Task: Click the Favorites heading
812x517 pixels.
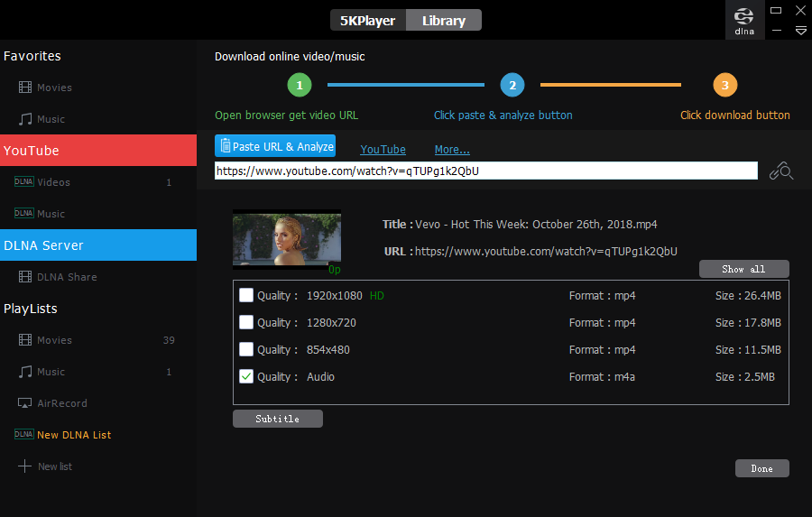Action: point(32,55)
